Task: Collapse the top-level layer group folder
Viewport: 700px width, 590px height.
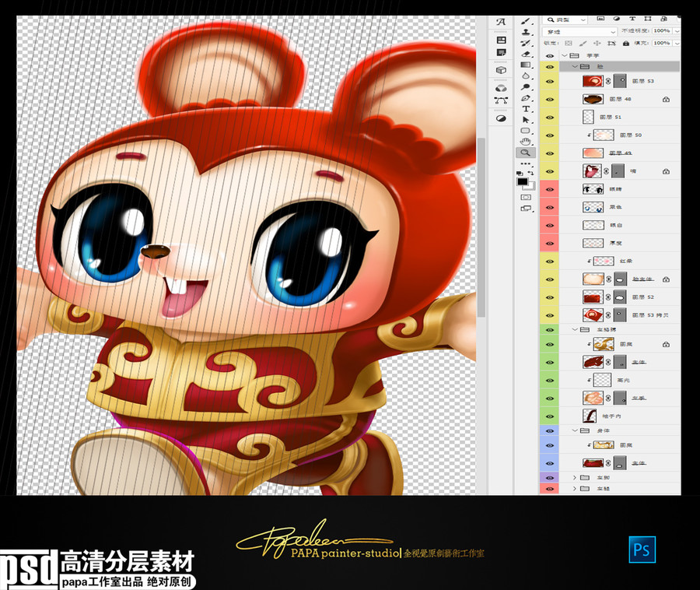Action: pos(565,55)
